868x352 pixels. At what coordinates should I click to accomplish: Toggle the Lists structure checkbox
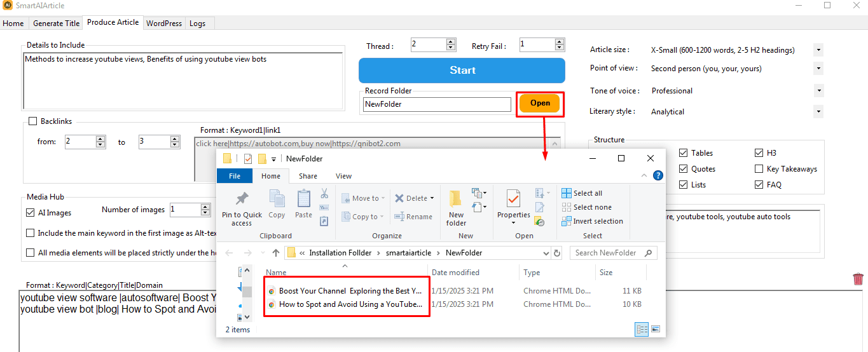[x=683, y=185]
